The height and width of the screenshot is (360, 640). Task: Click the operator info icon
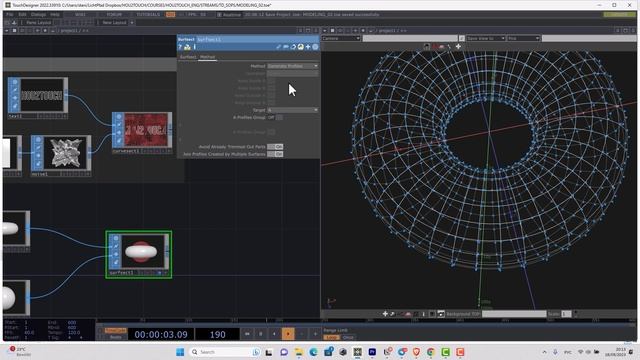195,47
